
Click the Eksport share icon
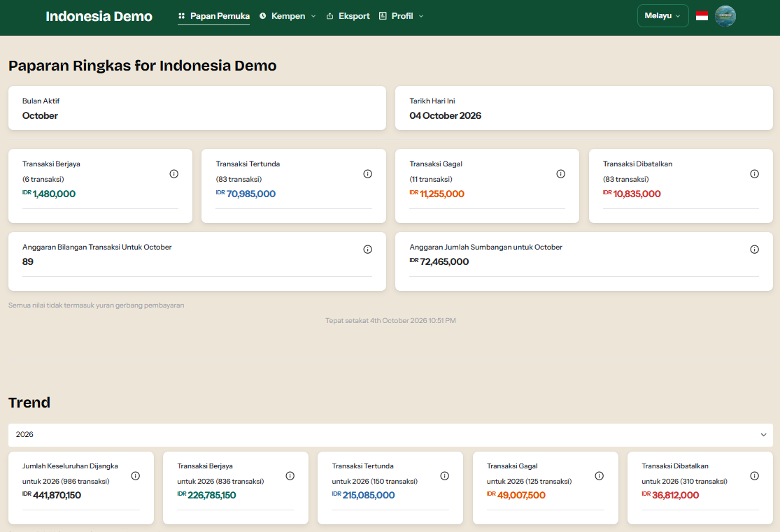coord(329,16)
